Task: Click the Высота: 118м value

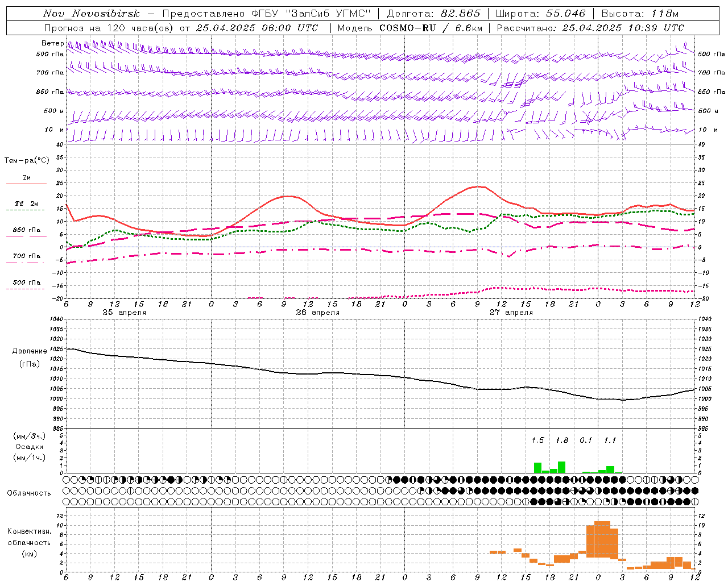Action: pyautogui.click(x=640, y=14)
